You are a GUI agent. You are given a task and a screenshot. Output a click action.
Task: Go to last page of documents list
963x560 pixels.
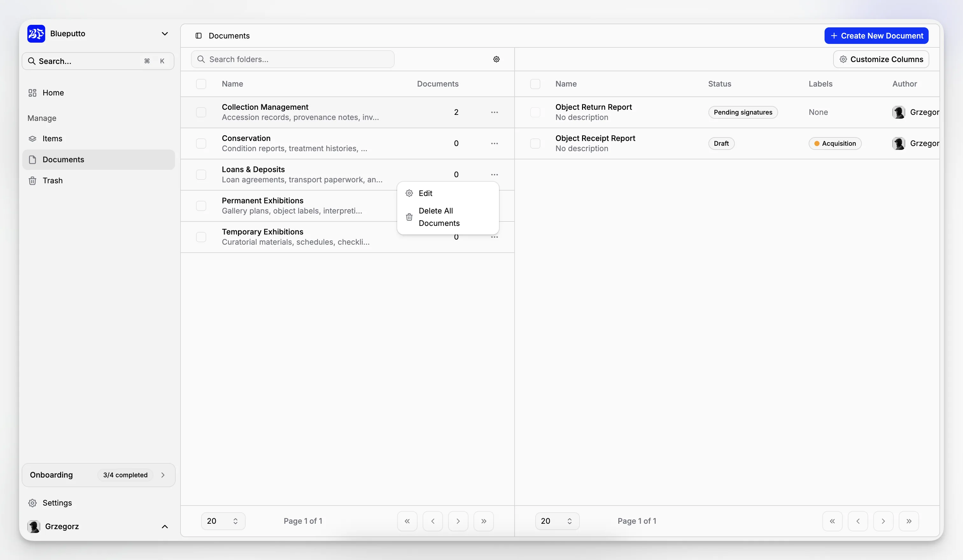click(x=909, y=521)
